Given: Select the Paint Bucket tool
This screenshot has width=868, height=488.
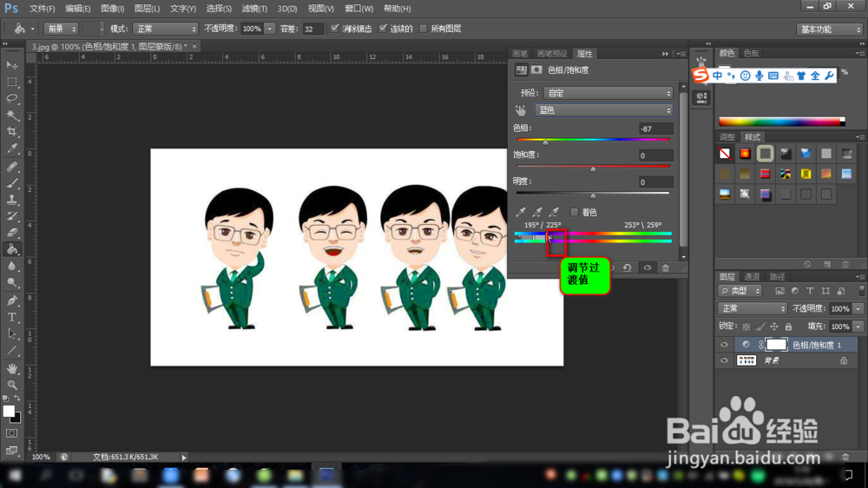Looking at the screenshot, I should pos(11,249).
